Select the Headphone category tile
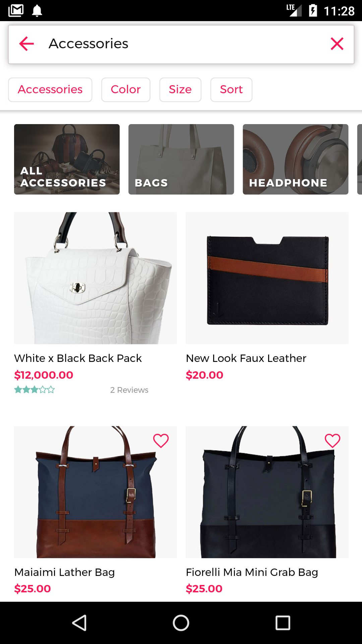The height and width of the screenshot is (644, 362). (x=295, y=159)
